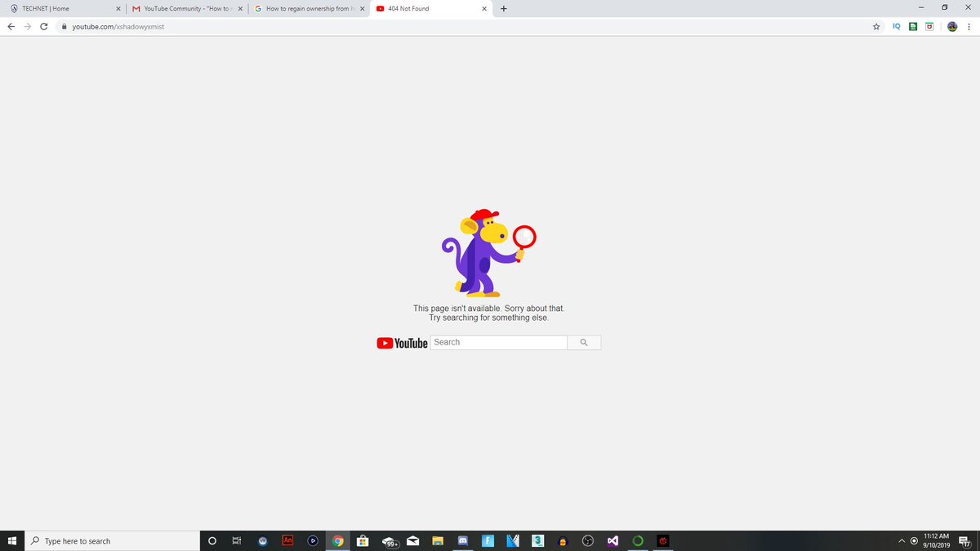Open the clock showing 11:12 AM
Image resolution: width=980 pixels, height=551 pixels.
(x=936, y=540)
